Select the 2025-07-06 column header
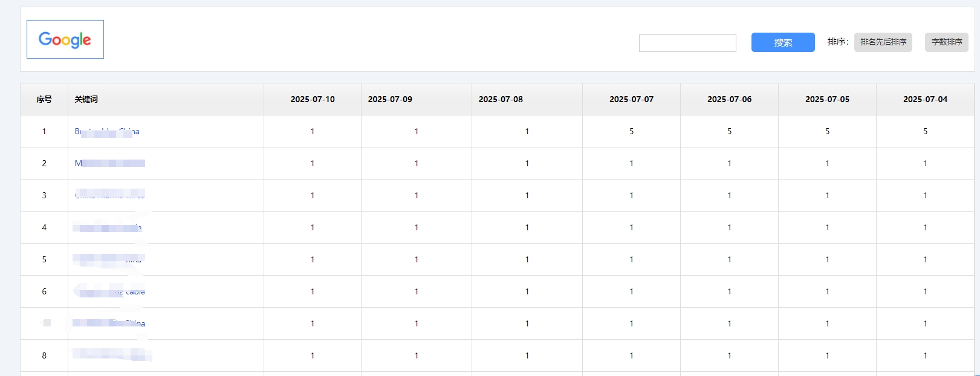The image size is (980, 376). click(729, 99)
